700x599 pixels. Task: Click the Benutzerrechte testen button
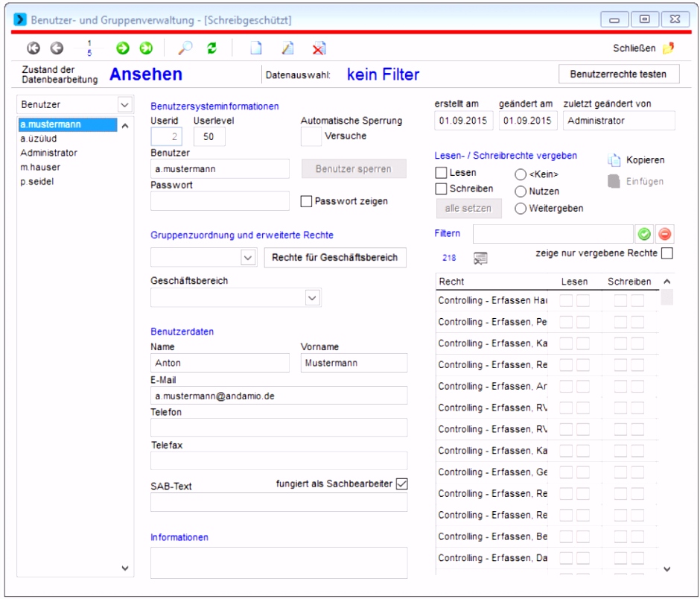[x=619, y=75]
